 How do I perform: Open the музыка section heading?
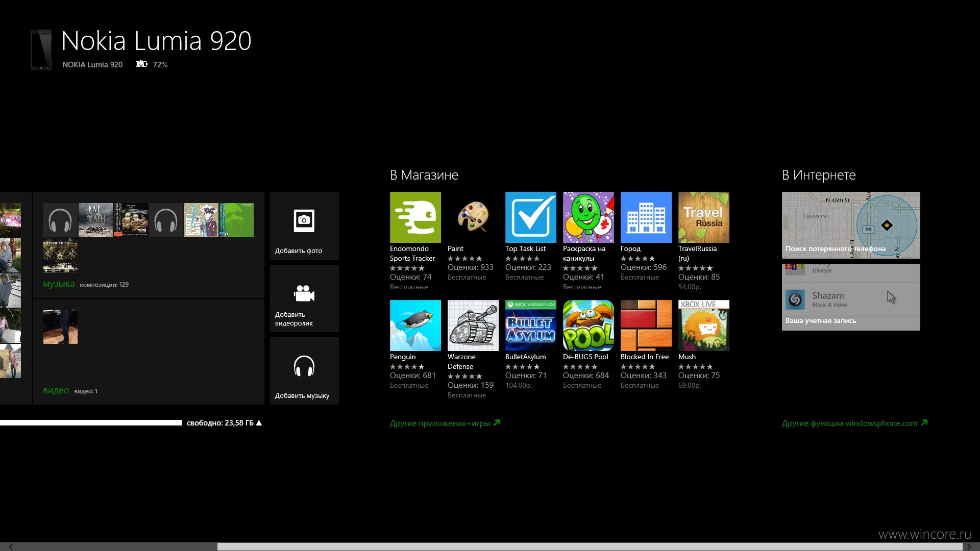pyautogui.click(x=59, y=284)
